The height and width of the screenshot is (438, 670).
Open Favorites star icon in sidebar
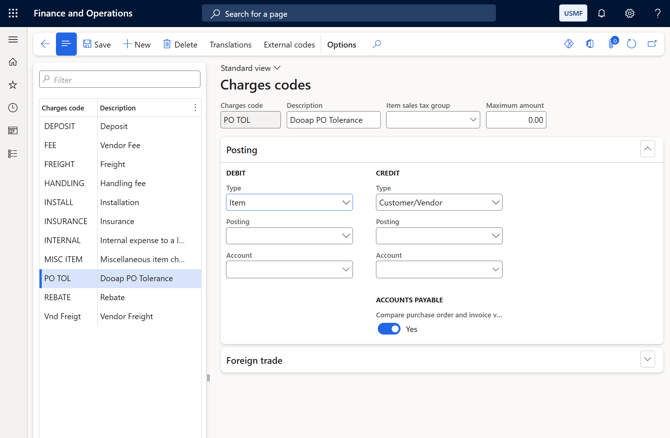13,85
